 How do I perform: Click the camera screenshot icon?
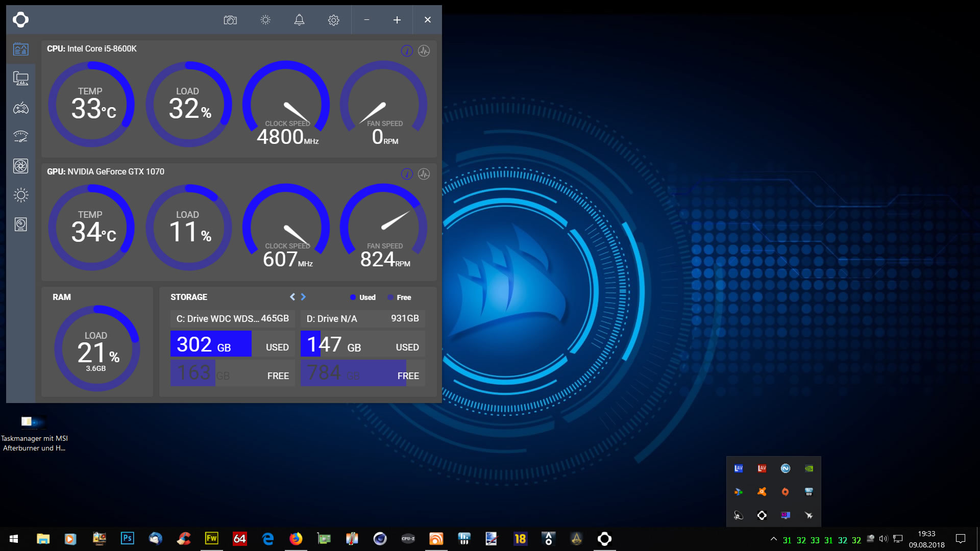[x=230, y=20]
